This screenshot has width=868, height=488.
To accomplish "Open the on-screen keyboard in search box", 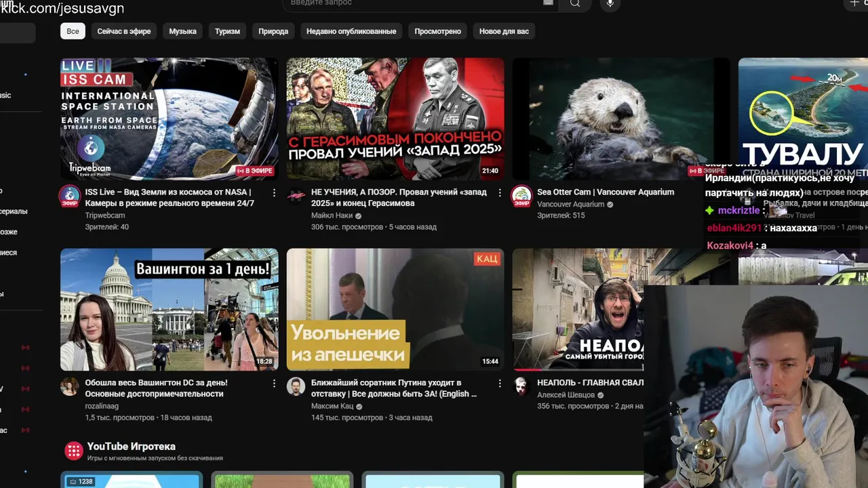I will coord(548,3).
